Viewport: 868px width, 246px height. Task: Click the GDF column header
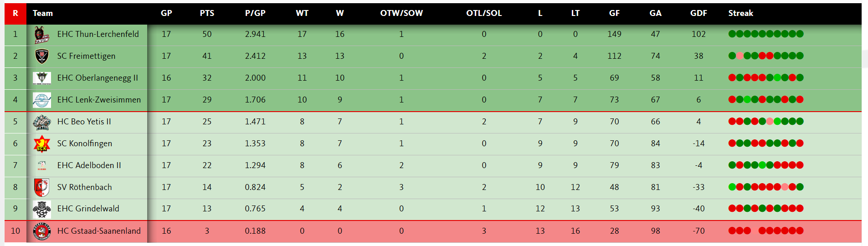(699, 13)
